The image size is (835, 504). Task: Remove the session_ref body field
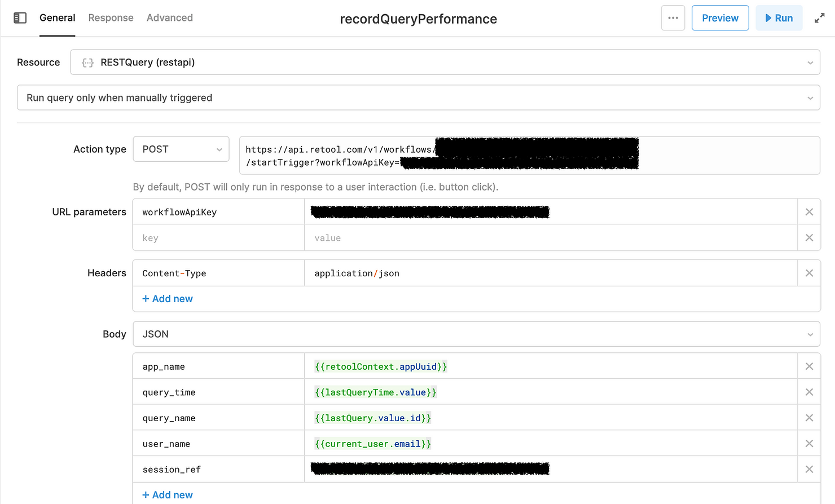tap(809, 469)
